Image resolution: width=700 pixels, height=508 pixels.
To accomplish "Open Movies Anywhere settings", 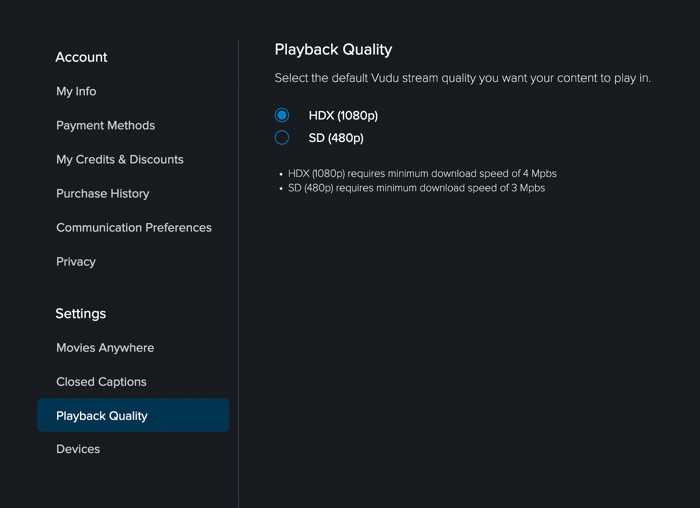I will coord(105,347).
